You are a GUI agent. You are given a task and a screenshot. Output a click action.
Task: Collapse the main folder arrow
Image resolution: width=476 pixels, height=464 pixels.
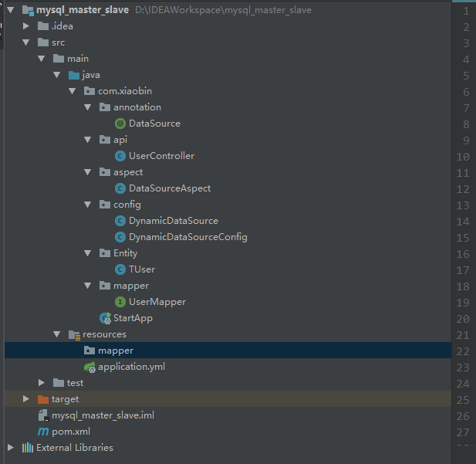(x=42, y=59)
